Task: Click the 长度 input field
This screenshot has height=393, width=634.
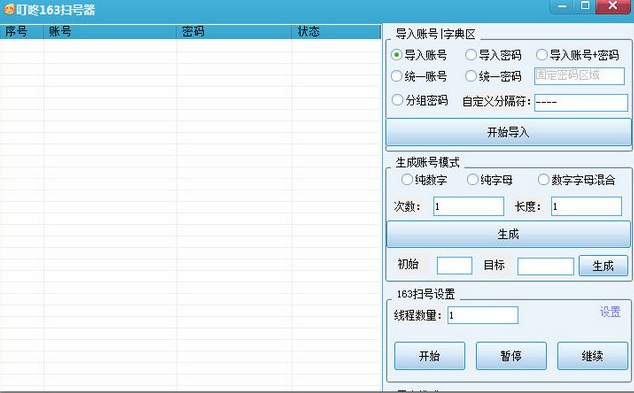Action: tap(586, 206)
